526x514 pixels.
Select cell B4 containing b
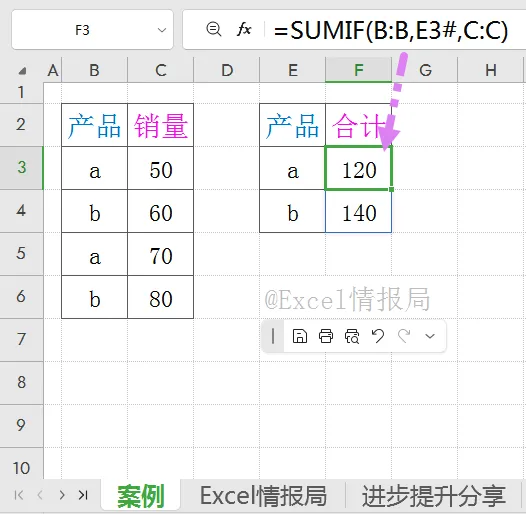[95, 211]
